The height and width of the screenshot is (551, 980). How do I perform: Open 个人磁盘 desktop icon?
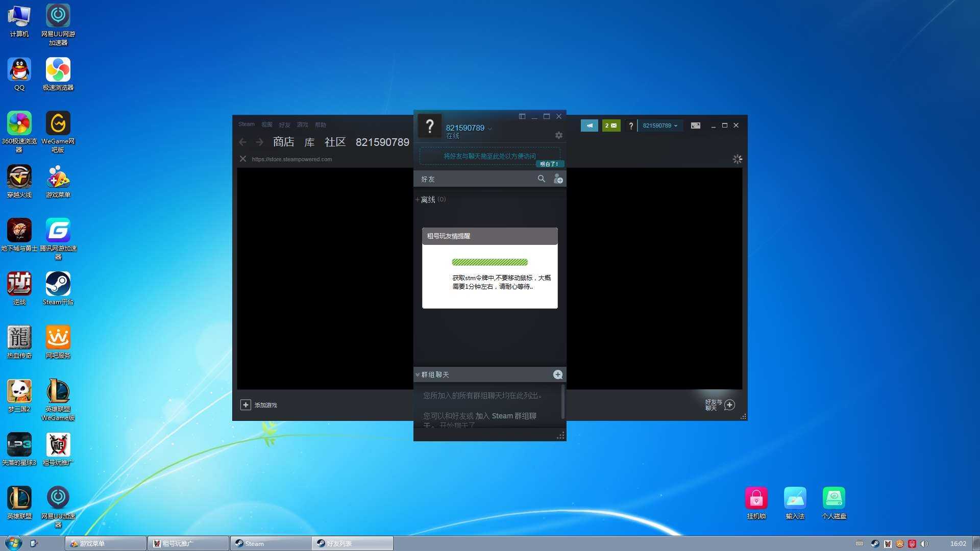(834, 504)
